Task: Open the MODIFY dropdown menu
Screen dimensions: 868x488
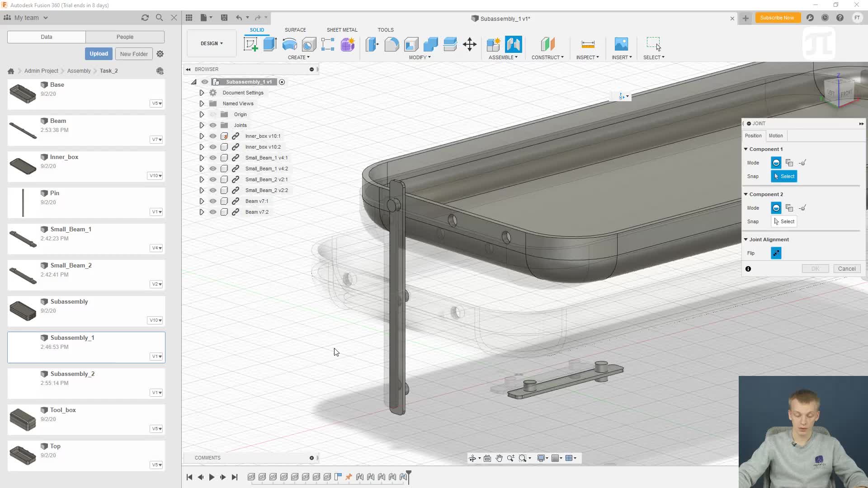Action: [x=420, y=57]
